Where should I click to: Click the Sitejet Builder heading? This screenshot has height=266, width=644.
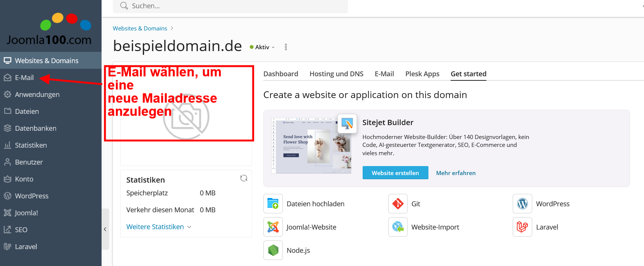pos(387,122)
